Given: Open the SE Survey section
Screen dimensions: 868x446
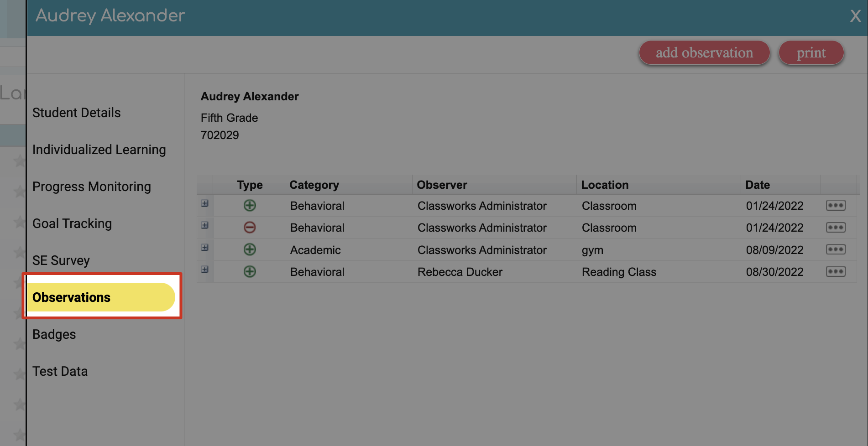Looking at the screenshot, I should point(61,260).
